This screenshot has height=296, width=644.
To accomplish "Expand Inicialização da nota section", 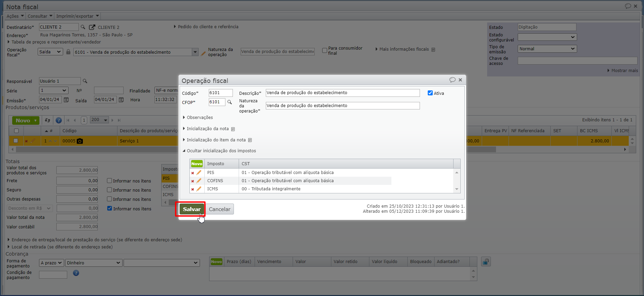I will tap(206, 129).
